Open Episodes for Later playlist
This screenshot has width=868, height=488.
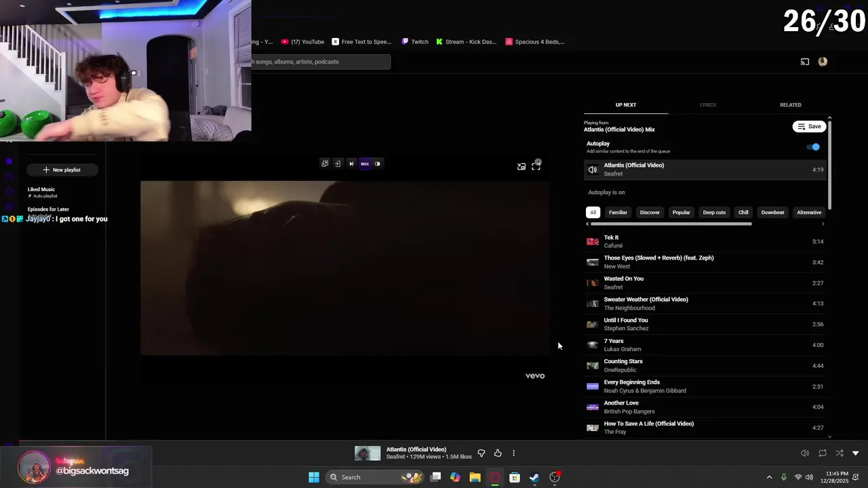click(48, 211)
